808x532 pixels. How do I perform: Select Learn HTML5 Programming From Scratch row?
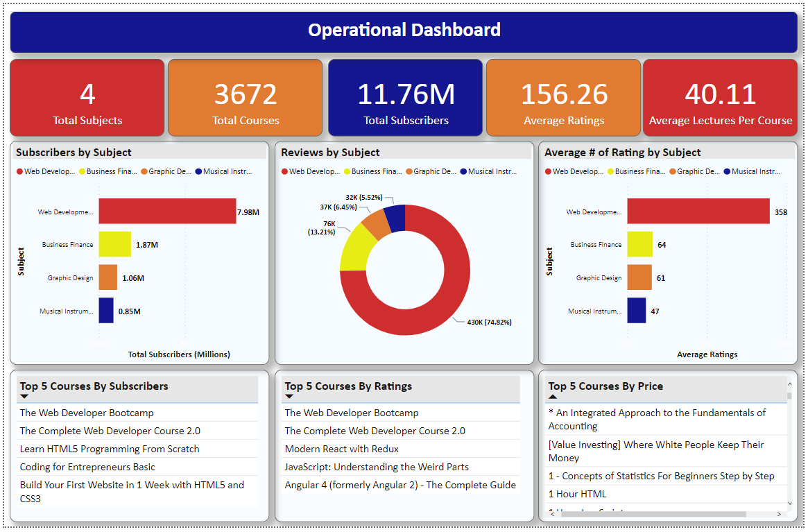tap(137, 449)
